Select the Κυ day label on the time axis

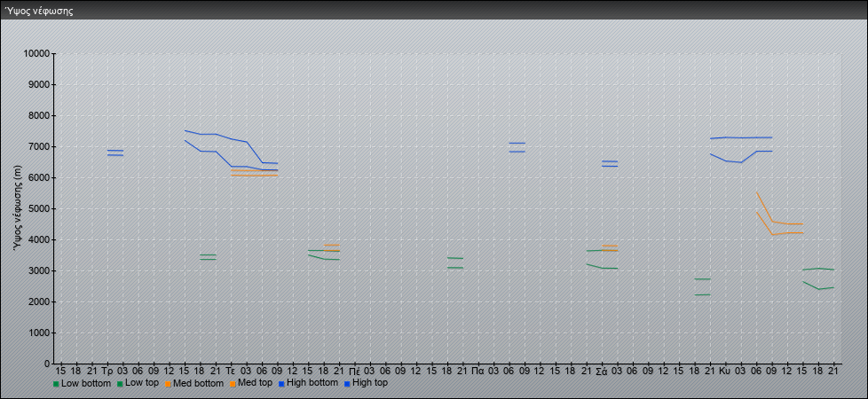[724, 371]
